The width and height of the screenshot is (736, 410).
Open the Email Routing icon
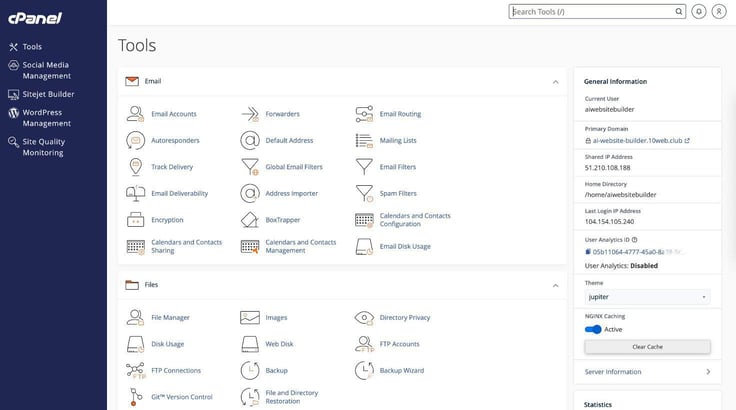(x=364, y=114)
